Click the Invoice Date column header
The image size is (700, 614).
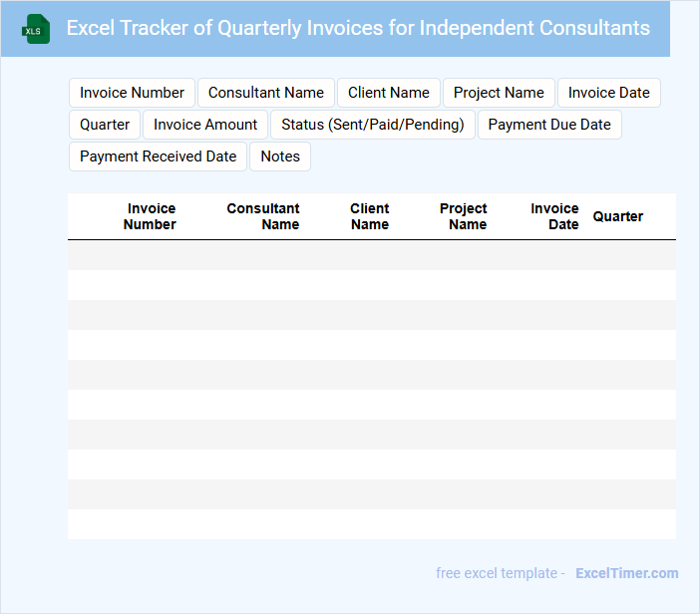554,216
